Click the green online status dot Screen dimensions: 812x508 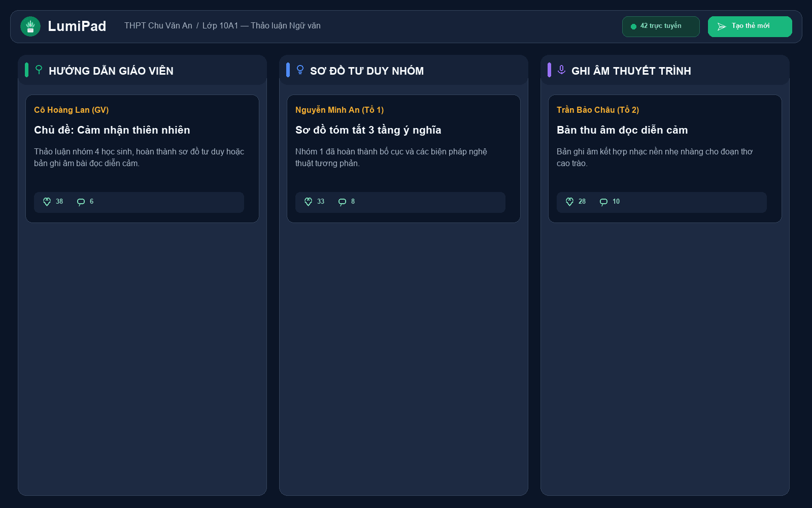[633, 26]
